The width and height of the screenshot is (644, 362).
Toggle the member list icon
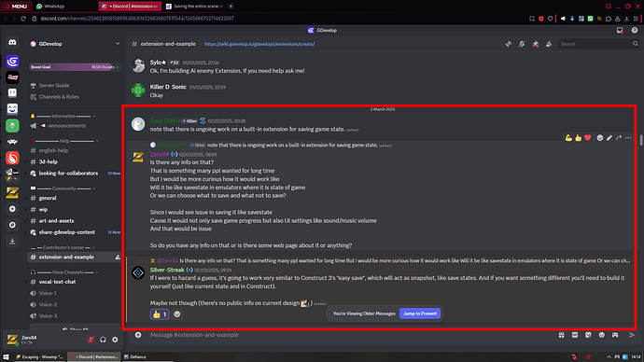tap(549, 44)
